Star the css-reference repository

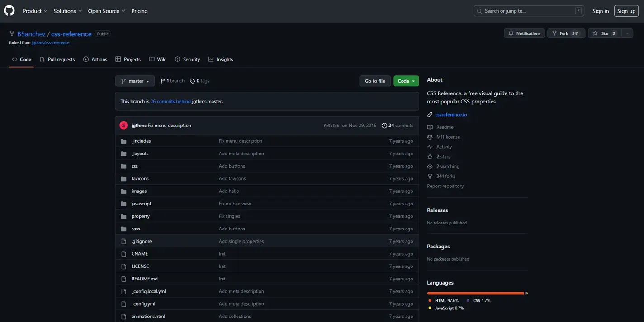pos(604,33)
